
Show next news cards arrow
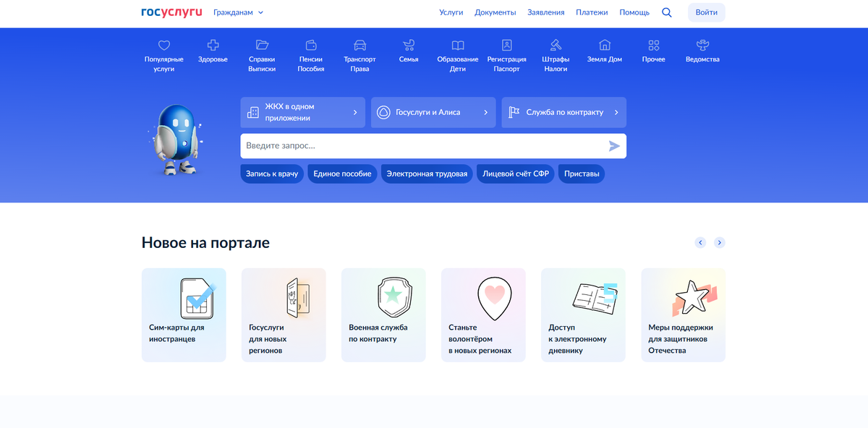(720, 243)
